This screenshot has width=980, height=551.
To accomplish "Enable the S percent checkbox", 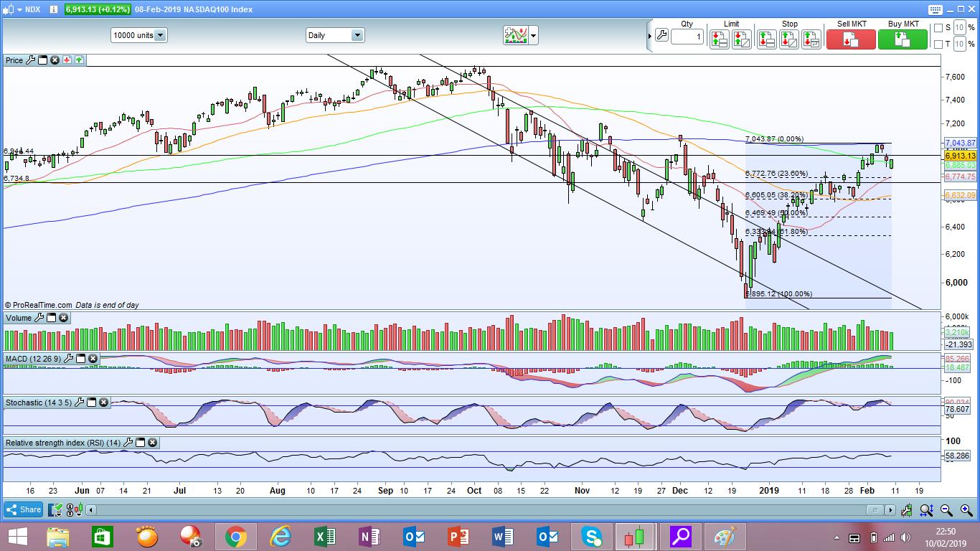I will tap(938, 28).
